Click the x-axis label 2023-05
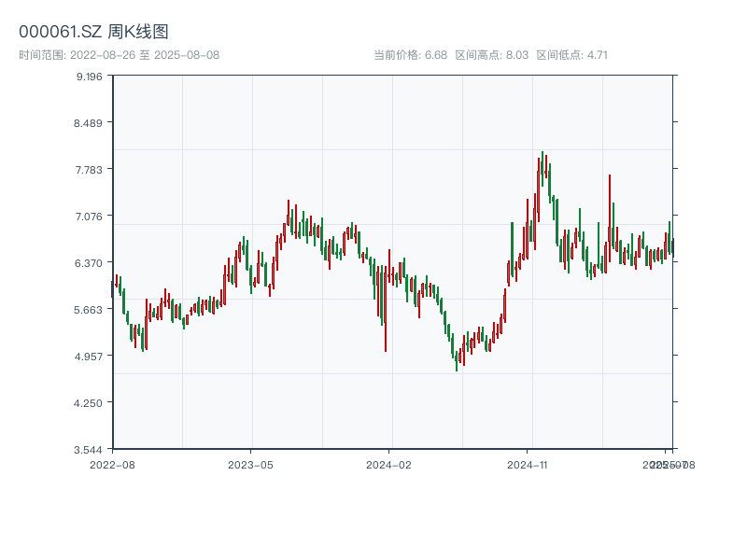Viewport: 747px width, 560px height. point(250,465)
